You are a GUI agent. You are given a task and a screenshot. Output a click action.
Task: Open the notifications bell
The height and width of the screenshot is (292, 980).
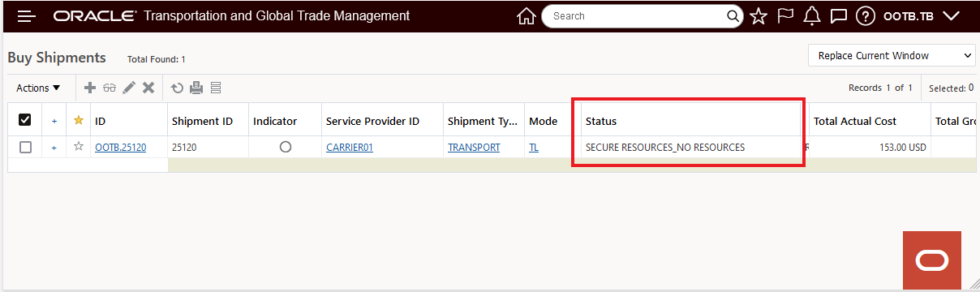tap(812, 16)
